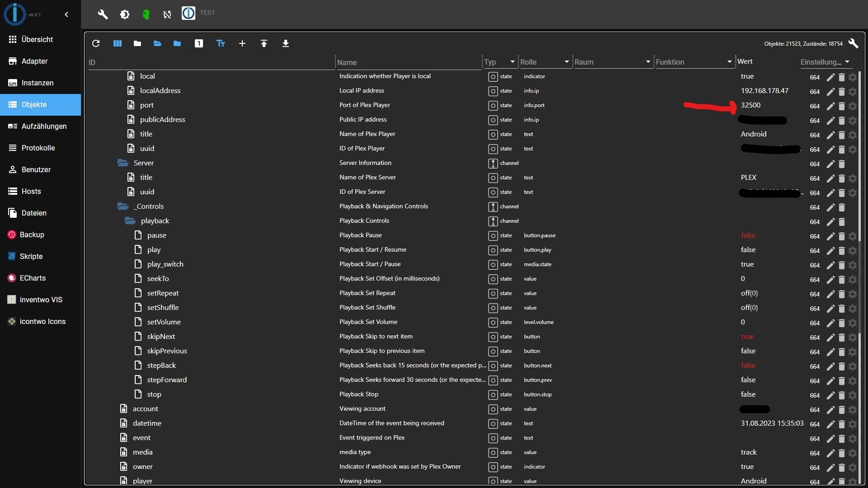
Task: Click the add new object plus icon
Action: [243, 43]
